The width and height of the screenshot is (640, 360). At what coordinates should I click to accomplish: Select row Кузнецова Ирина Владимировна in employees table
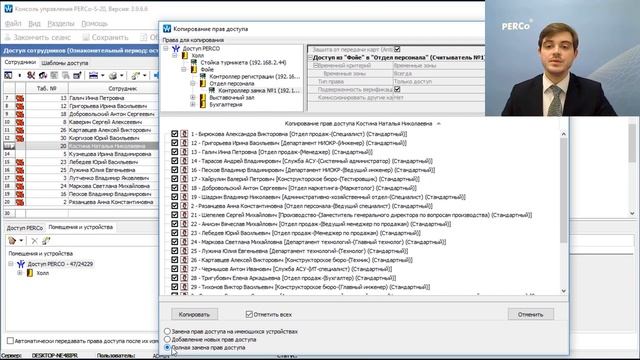(81, 154)
